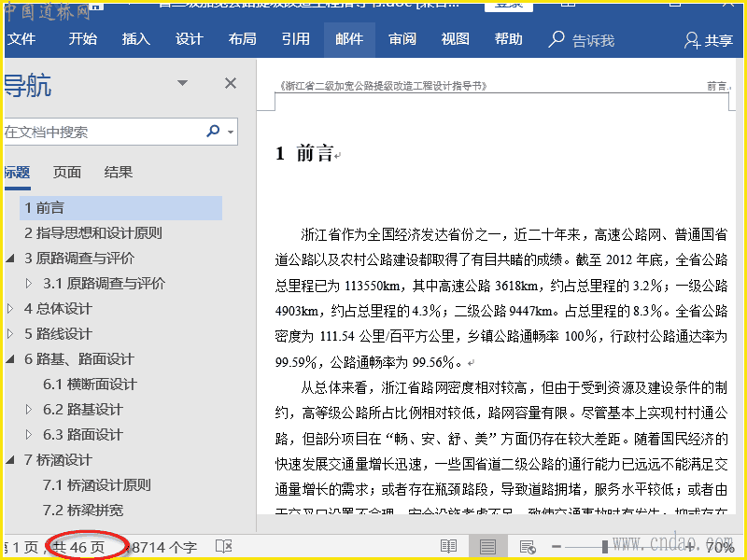Click the page header text 浙江省二级加宽公路提级改造工程设计指导书
This screenshot has height=560, width=747.
[x=383, y=86]
